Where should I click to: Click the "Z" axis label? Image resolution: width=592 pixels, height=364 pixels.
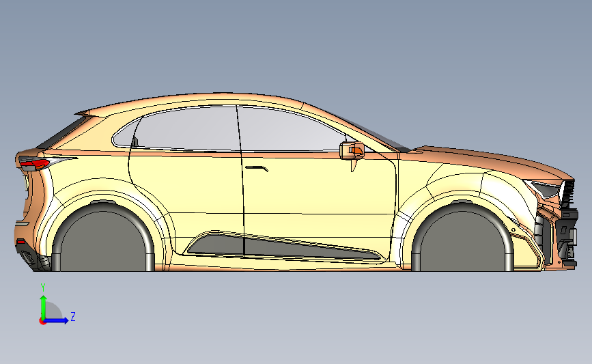(x=73, y=316)
